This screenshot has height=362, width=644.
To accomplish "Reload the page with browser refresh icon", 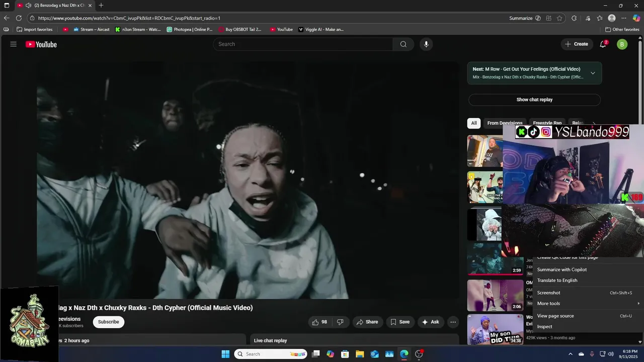I will 19,18.
